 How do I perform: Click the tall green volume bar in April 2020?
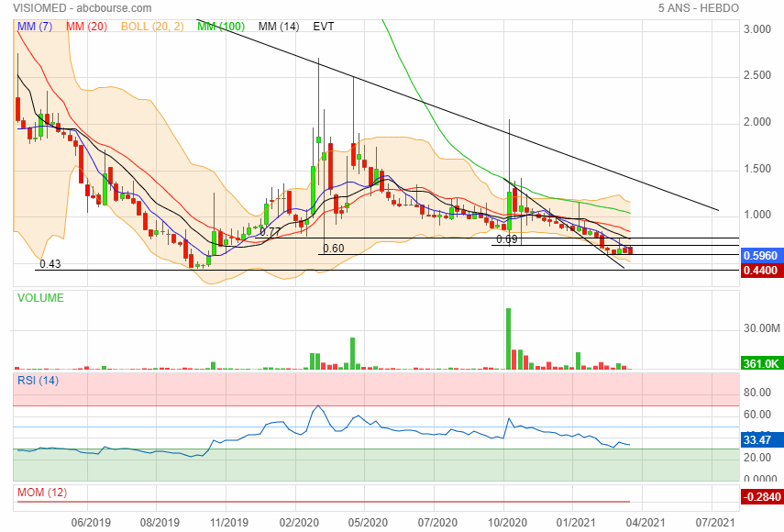click(x=352, y=353)
